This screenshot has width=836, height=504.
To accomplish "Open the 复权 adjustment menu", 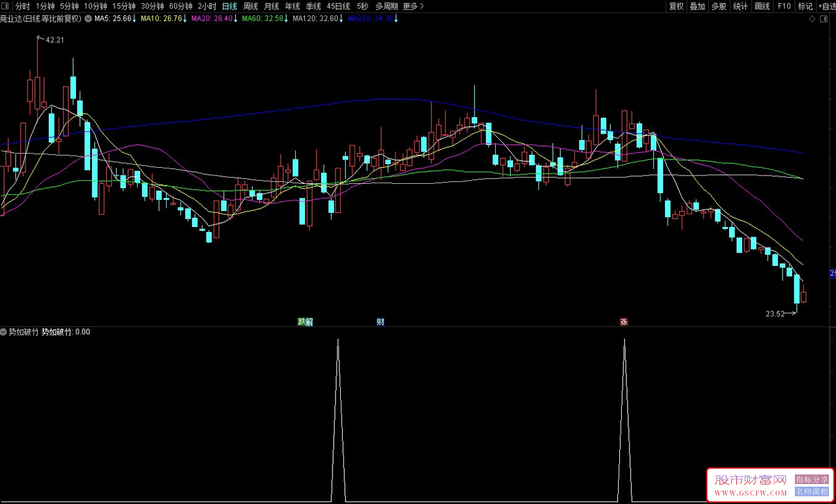I will pyautogui.click(x=676, y=6).
